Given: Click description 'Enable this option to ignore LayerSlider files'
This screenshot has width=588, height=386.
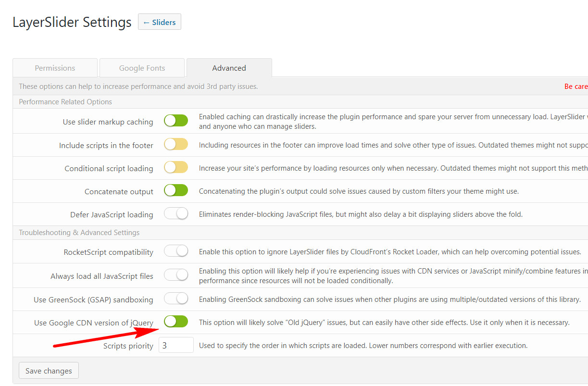Looking at the screenshot, I should (390, 252).
